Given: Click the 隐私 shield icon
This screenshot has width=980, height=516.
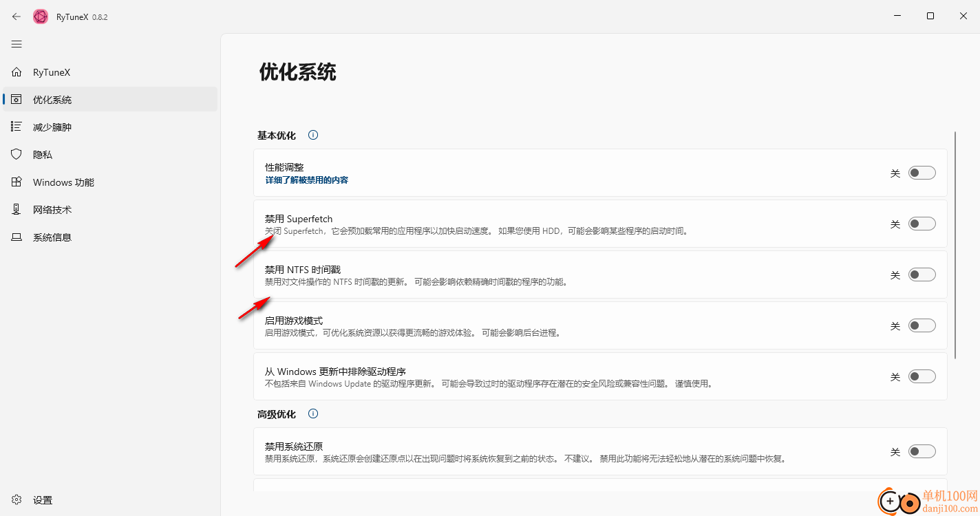Looking at the screenshot, I should pos(17,155).
